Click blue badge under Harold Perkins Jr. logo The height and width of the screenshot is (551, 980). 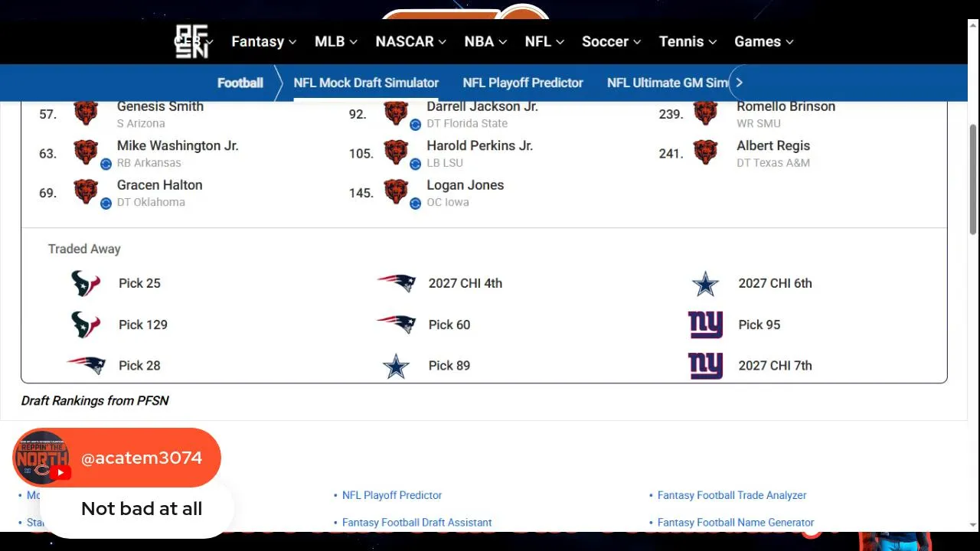tap(415, 163)
